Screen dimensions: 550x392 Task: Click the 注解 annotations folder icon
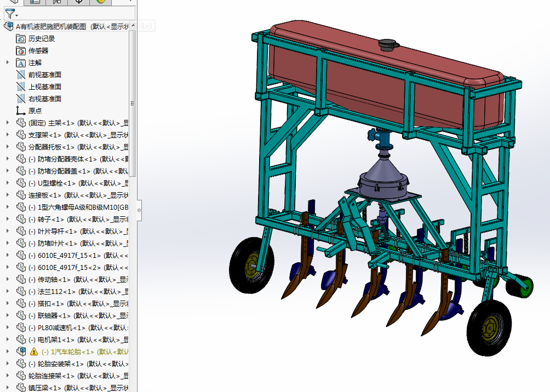21,63
